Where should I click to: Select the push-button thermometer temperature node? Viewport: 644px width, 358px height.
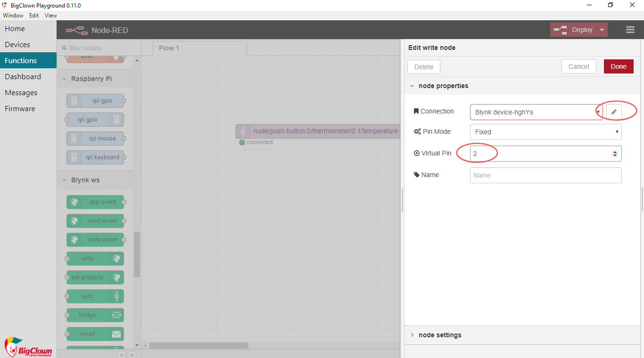pyautogui.click(x=318, y=131)
